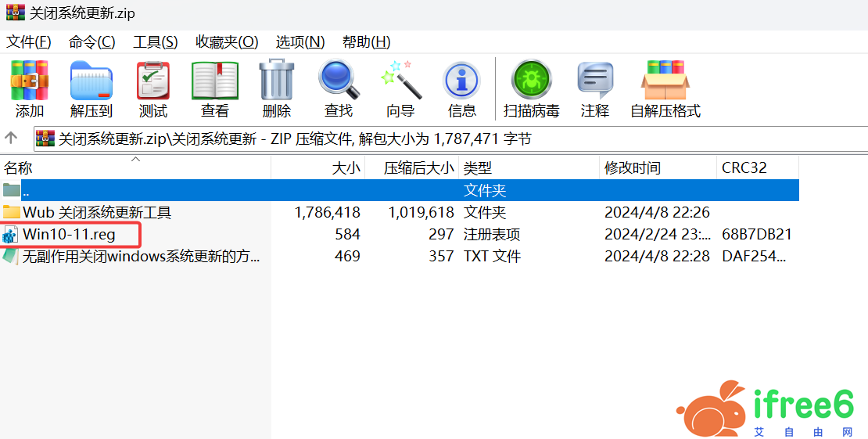Click the CRC32 value DAF254...
Viewport: 868px width, 439px height.
(x=755, y=256)
